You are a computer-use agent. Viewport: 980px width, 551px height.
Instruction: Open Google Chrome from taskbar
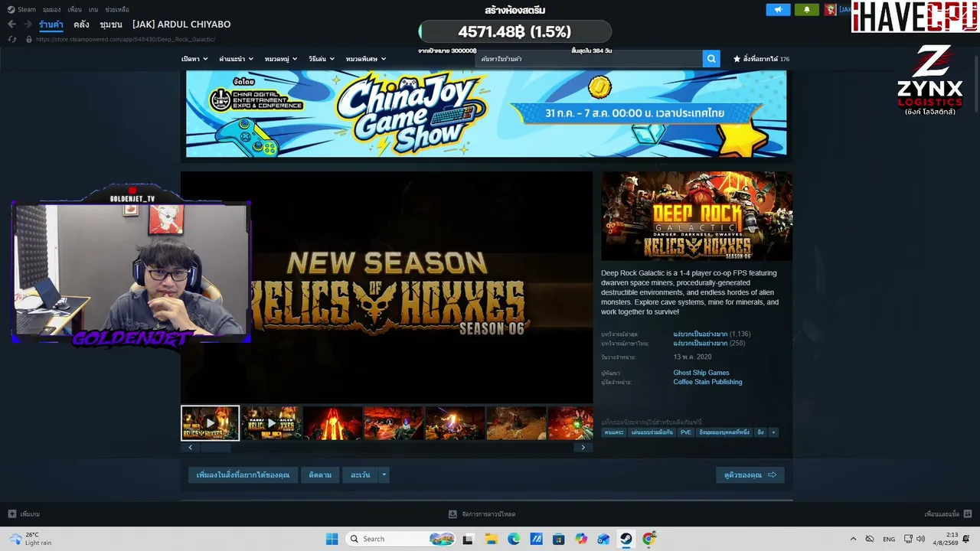point(649,539)
